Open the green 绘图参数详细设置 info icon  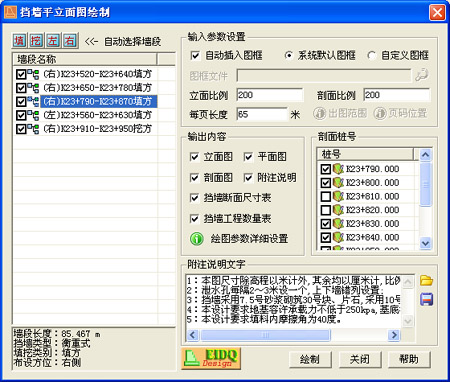(x=197, y=239)
